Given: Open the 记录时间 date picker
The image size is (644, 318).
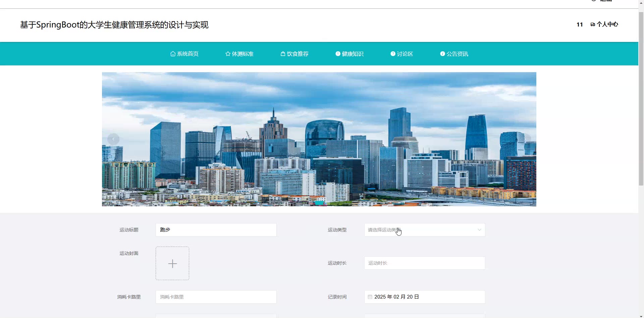Looking at the screenshot, I should [424, 297].
